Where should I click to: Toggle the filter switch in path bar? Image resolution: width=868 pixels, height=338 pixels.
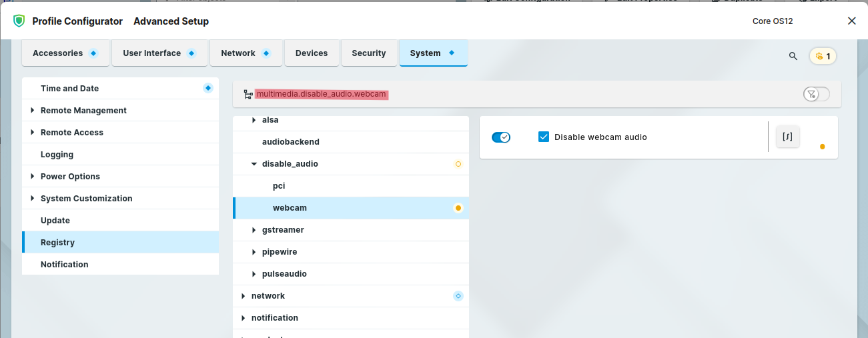click(816, 95)
